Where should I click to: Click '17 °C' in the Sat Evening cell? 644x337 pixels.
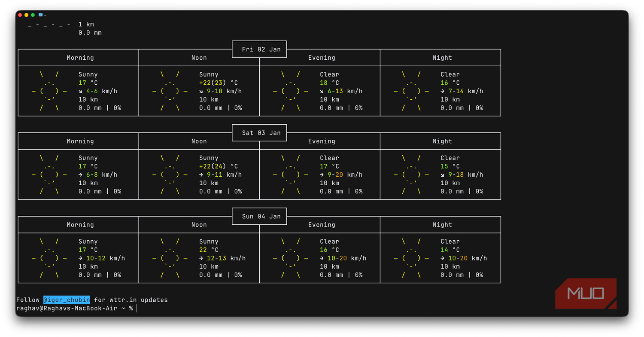pyautogui.click(x=329, y=166)
